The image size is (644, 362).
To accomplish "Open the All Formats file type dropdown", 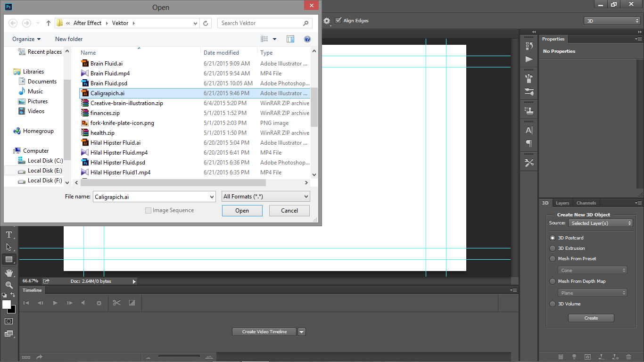I will pos(266,197).
